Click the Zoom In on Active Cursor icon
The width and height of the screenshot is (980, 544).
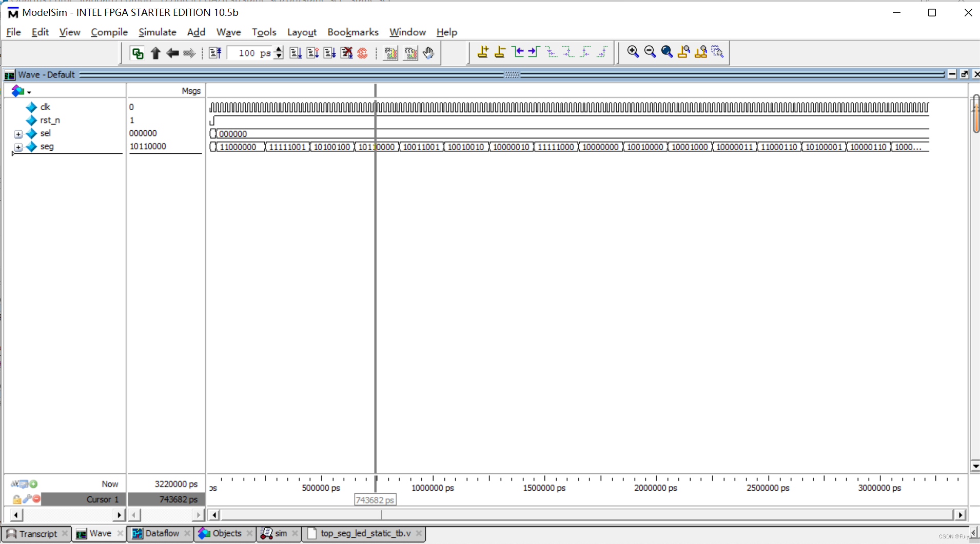(683, 52)
